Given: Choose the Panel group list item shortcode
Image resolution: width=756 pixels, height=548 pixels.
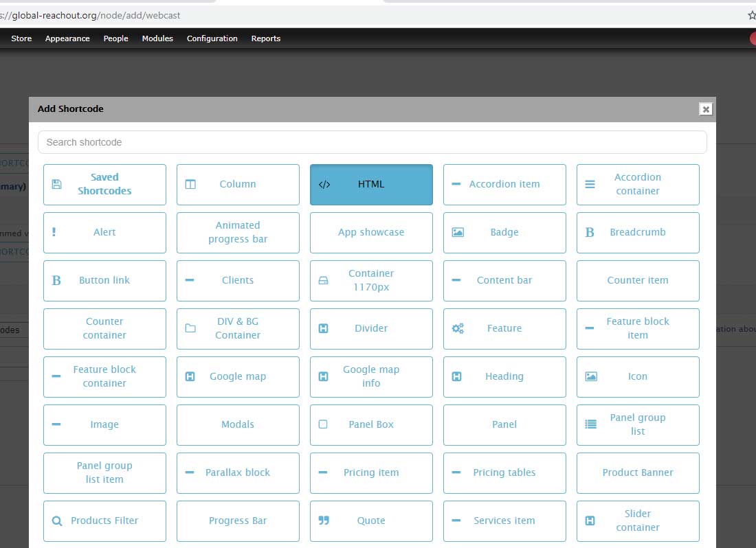Looking at the screenshot, I should (x=104, y=473).
